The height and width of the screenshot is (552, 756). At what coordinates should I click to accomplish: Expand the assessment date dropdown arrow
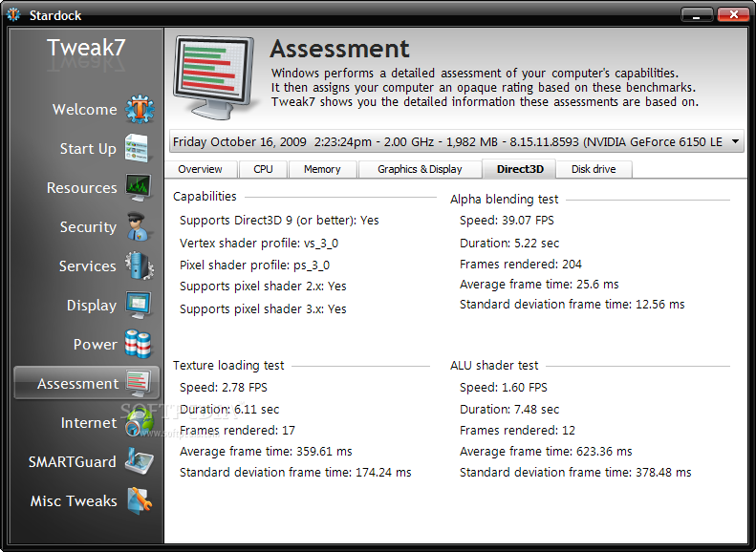click(735, 141)
